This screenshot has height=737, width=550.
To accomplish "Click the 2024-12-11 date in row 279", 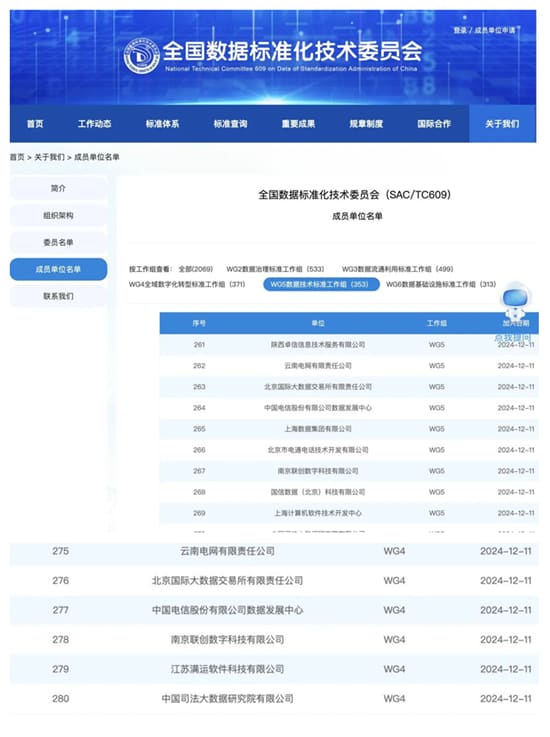I will pyautogui.click(x=506, y=669).
